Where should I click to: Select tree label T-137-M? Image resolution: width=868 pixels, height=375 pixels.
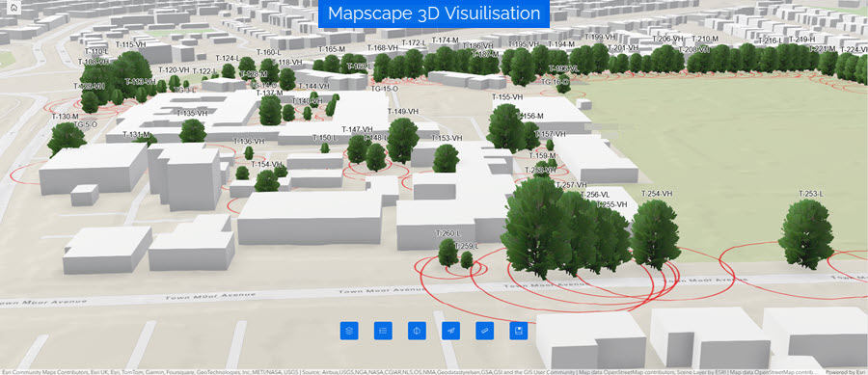[x=270, y=93]
